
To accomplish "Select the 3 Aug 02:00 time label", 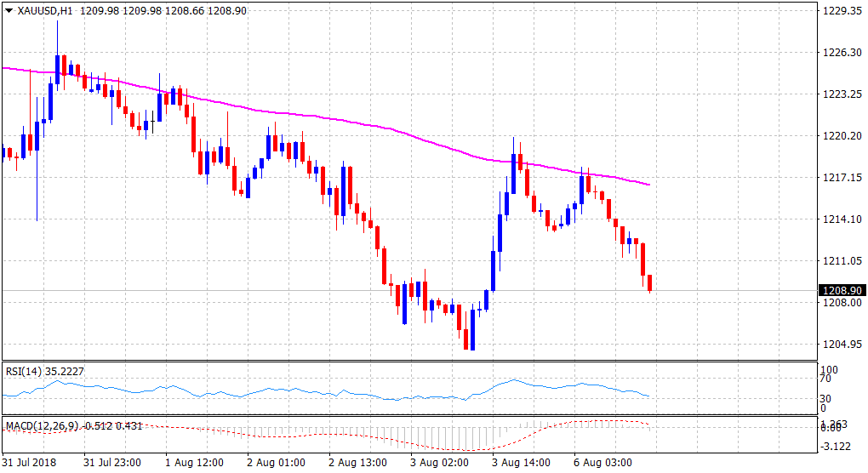I will [441, 463].
